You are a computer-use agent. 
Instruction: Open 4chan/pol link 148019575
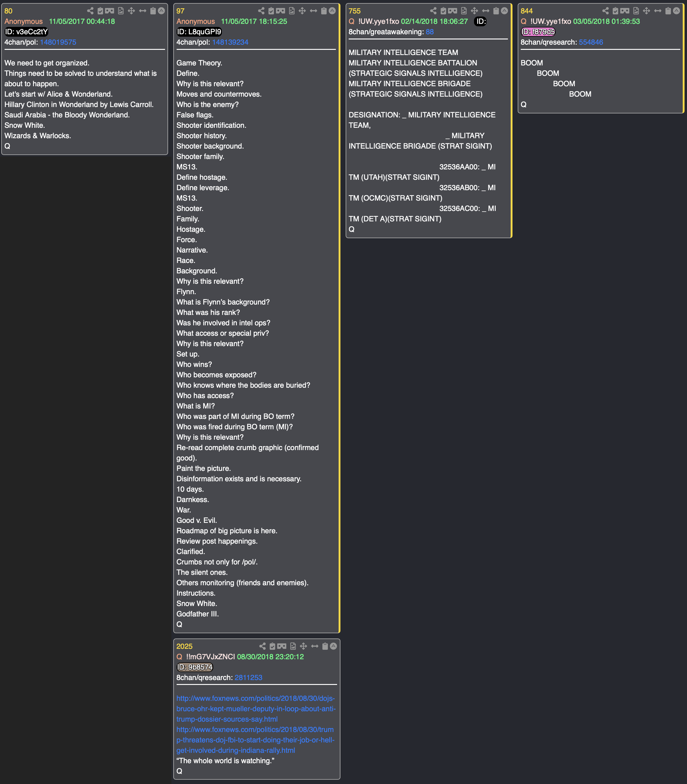[58, 42]
